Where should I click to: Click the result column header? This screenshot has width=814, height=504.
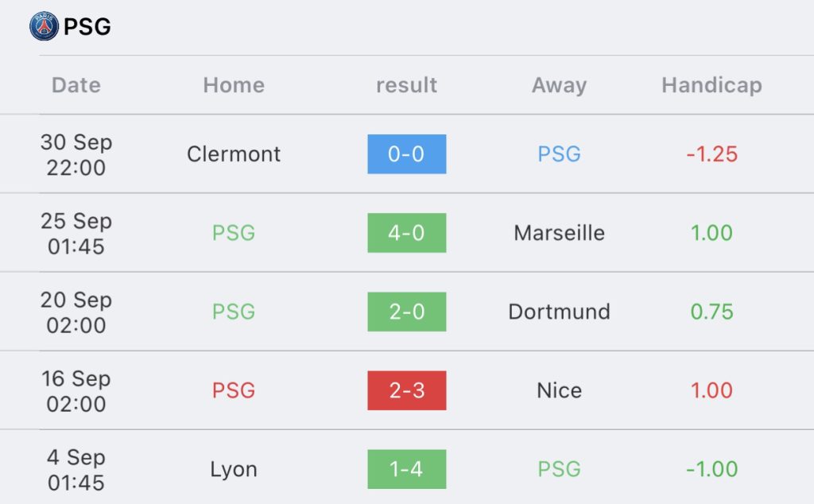406,84
